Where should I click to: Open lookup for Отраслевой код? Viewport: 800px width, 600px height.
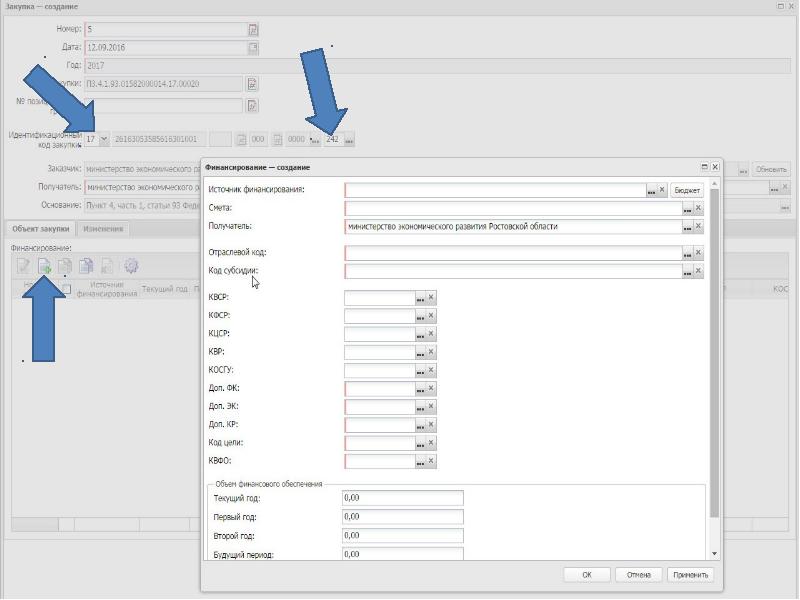pyautogui.click(x=688, y=253)
